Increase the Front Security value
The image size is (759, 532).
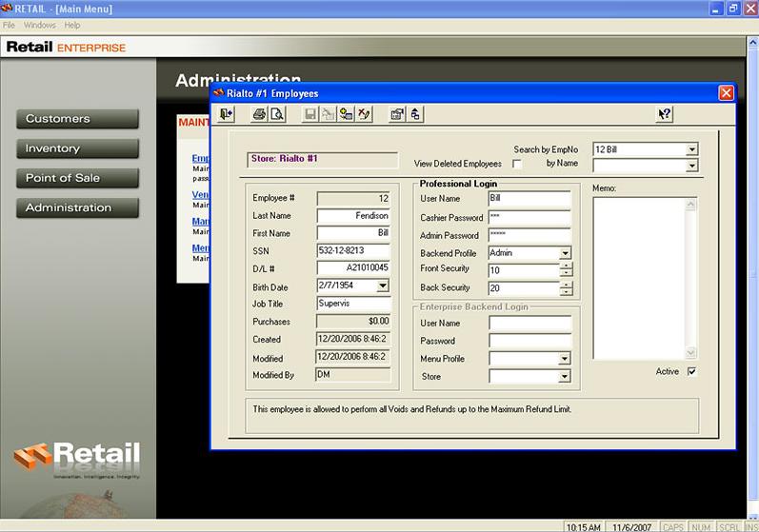coord(566,266)
